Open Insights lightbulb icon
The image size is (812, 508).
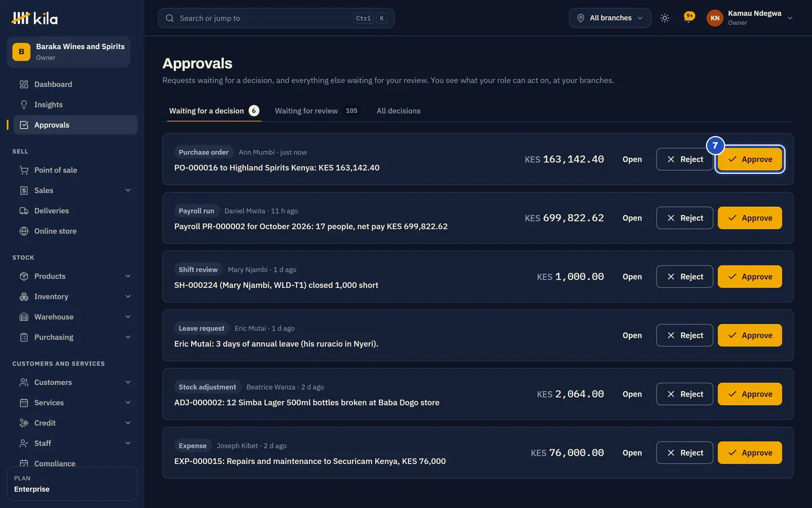click(24, 104)
